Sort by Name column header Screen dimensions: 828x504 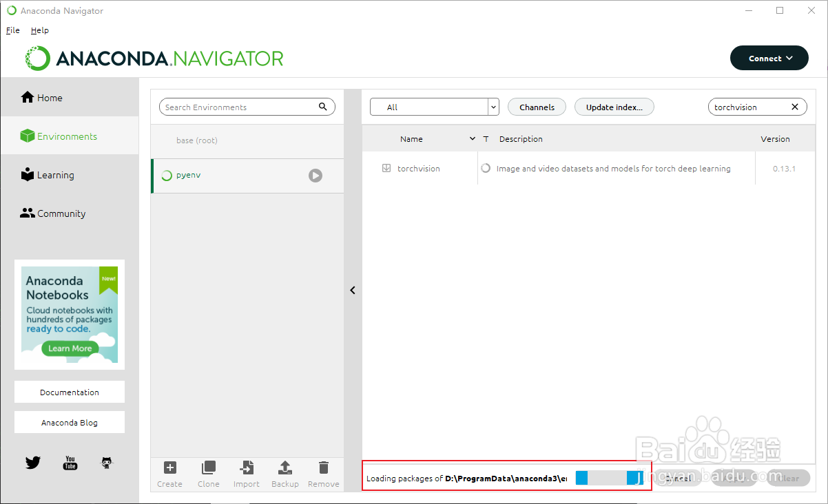click(x=411, y=139)
